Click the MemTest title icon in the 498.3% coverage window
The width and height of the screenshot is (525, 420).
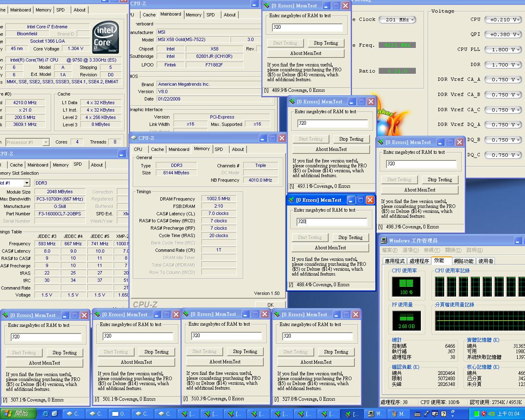point(381,142)
